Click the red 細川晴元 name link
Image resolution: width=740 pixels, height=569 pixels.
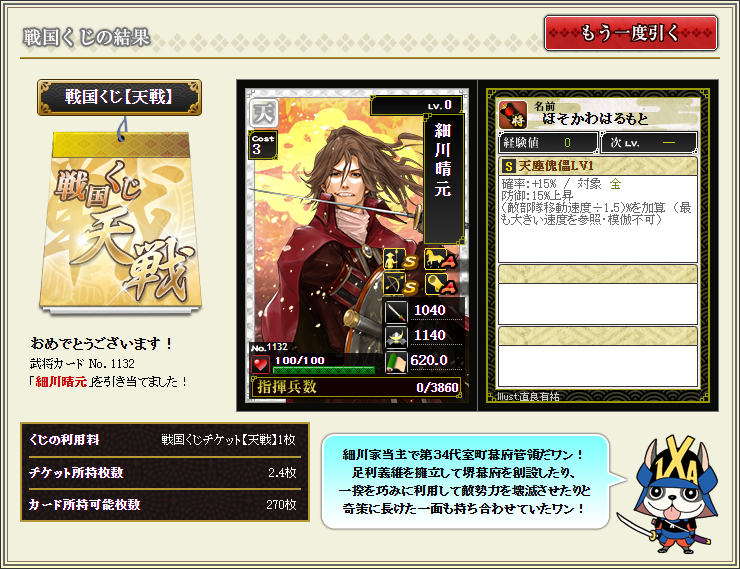tap(61, 381)
